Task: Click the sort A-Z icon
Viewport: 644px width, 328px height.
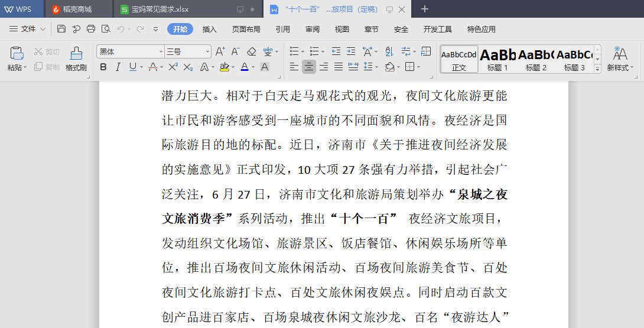Action: [x=389, y=51]
